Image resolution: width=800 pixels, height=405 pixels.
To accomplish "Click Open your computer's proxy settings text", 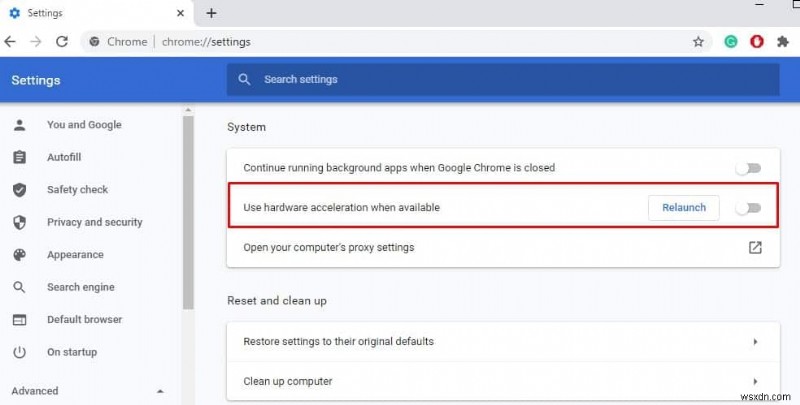I will [329, 248].
